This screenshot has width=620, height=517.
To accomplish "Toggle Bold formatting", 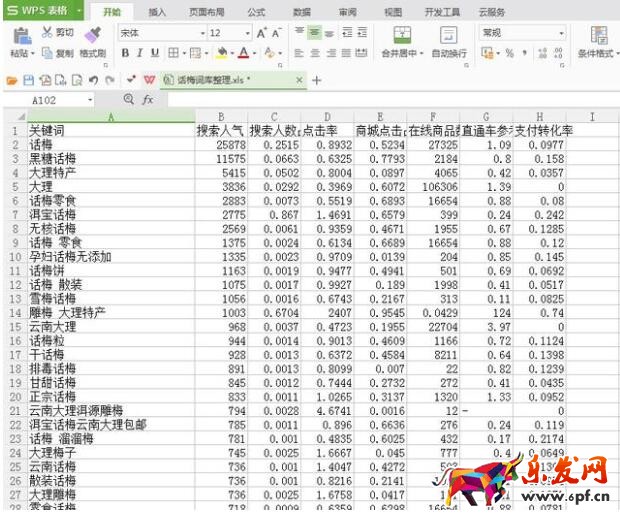I will pos(125,53).
